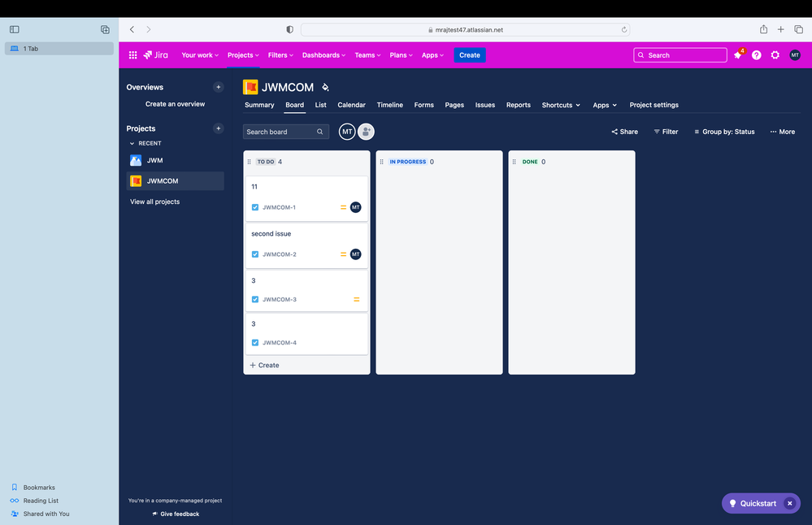Viewport: 812px width, 525px height.
Task: Open the Dashboards dropdown
Action: coord(323,55)
